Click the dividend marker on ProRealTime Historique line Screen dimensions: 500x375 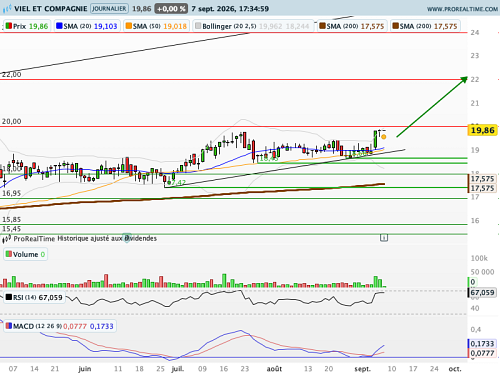127,238
